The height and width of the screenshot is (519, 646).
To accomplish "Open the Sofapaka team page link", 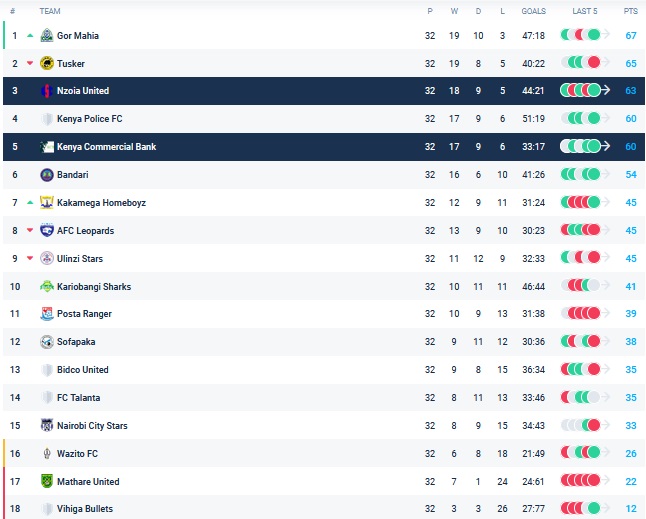I will (x=77, y=342).
